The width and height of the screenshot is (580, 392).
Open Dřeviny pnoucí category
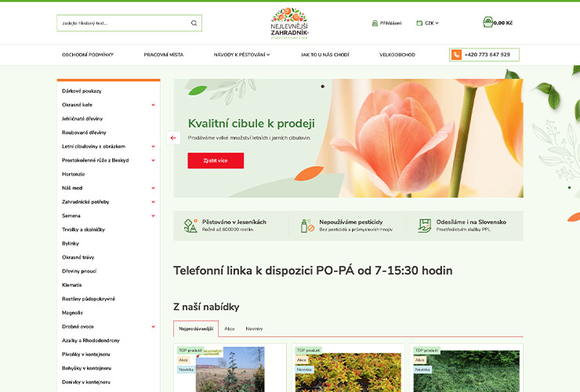click(79, 271)
